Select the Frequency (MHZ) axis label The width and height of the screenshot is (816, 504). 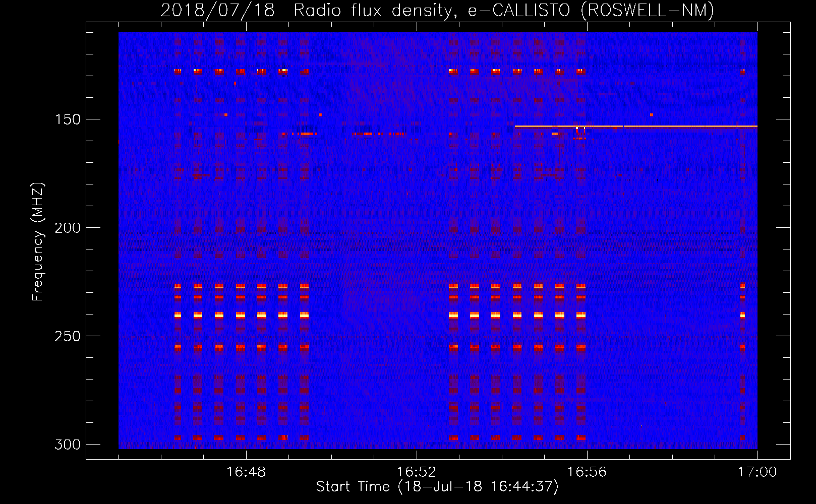38,241
